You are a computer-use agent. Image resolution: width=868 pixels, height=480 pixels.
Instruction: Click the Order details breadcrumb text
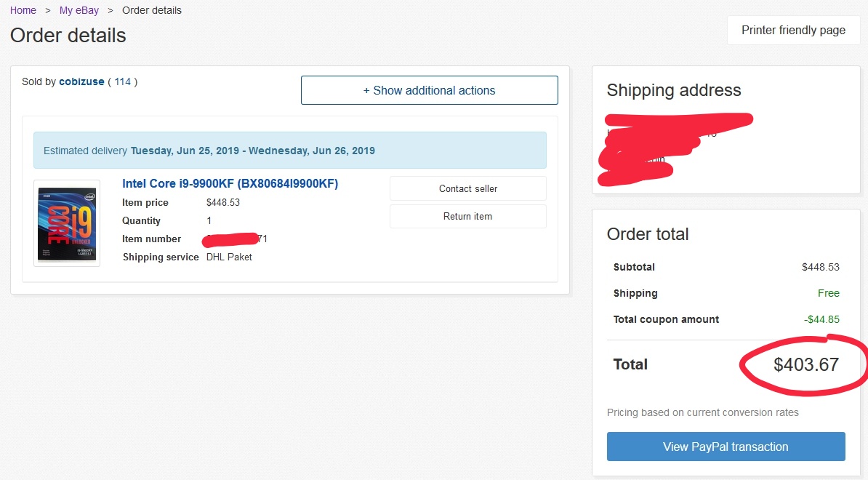click(x=152, y=10)
